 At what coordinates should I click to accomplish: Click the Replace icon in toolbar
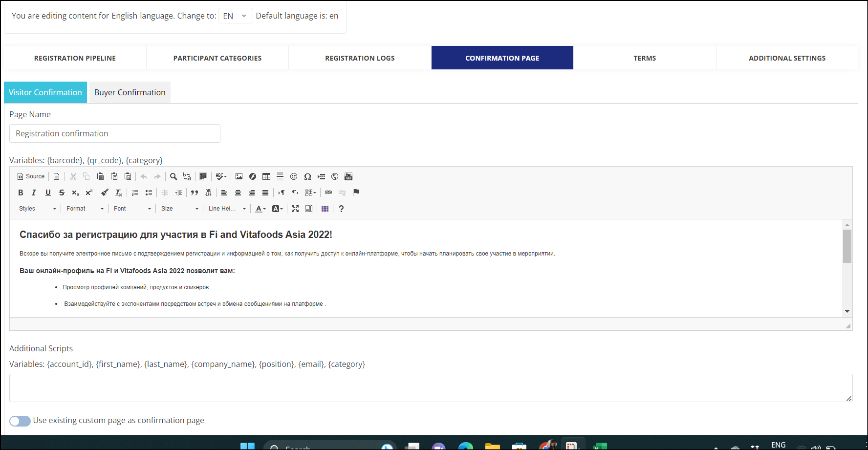tap(187, 176)
